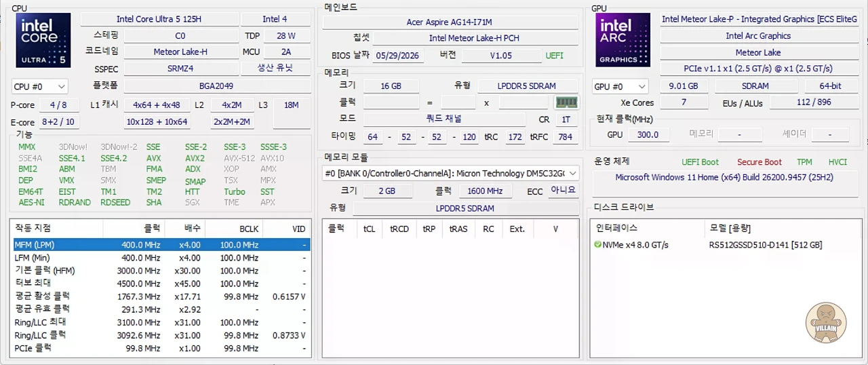Click the Ext. column header
Viewport: 868px width, 365px height.
517,229
